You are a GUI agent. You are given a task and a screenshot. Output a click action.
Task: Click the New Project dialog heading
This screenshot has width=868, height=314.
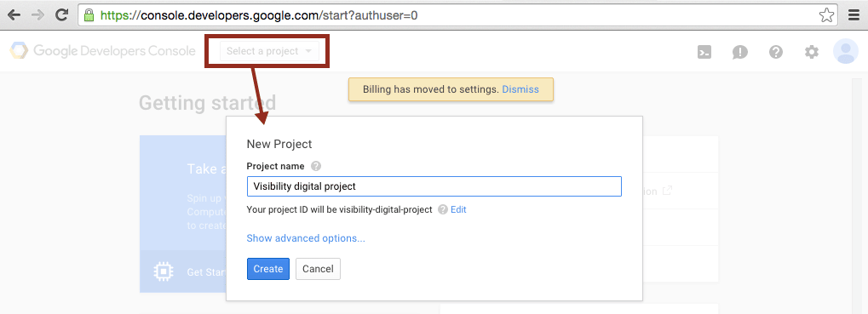point(279,145)
